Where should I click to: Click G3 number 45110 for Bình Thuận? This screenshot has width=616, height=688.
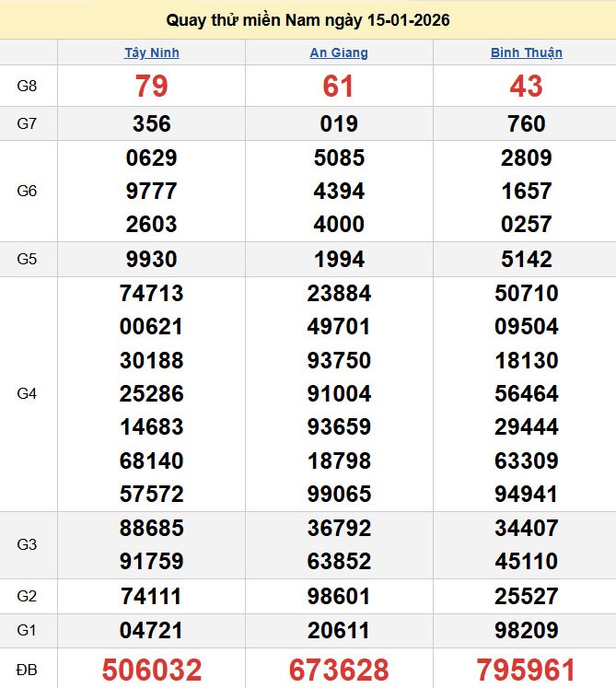pyautogui.click(x=526, y=561)
